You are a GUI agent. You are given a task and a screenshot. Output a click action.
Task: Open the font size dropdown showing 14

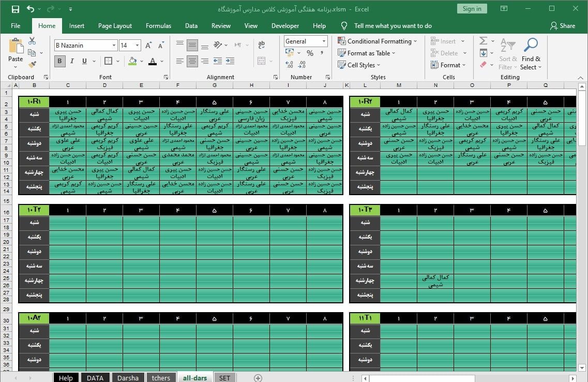pyautogui.click(x=137, y=46)
